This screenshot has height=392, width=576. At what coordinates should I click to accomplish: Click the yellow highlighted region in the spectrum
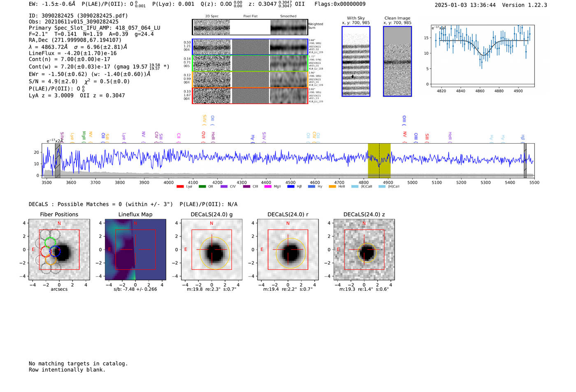tap(379, 160)
